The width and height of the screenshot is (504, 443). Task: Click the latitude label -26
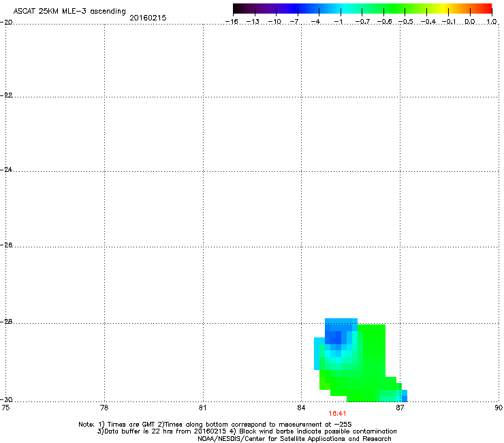coord(6,245)
